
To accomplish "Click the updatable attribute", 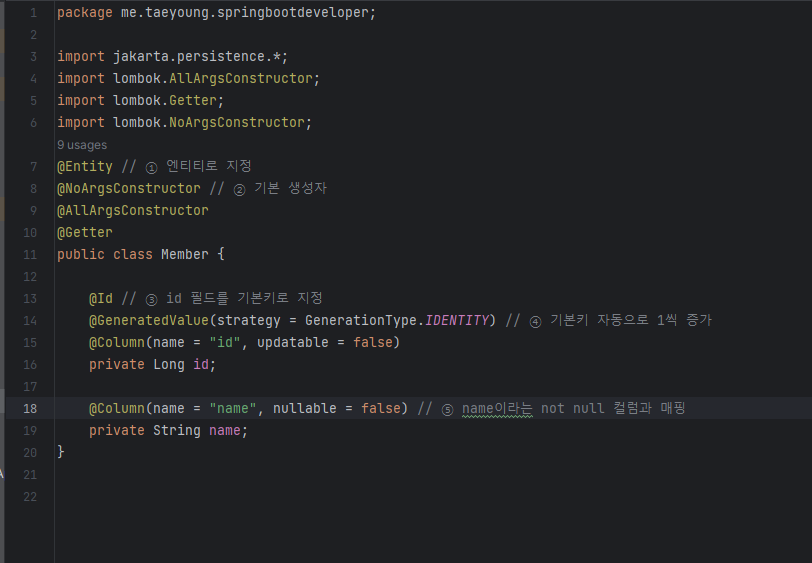I will (293, 343).
